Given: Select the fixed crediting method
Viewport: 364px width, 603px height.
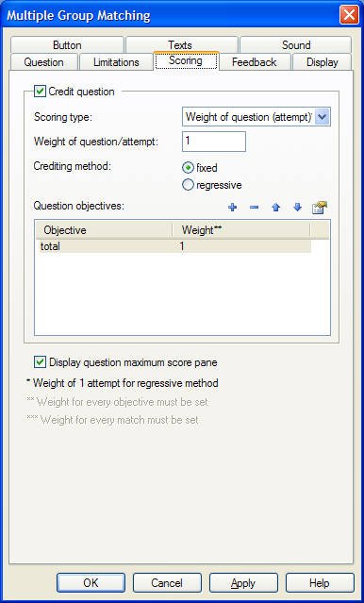Looking at the screenshot, I should [188, 168].
